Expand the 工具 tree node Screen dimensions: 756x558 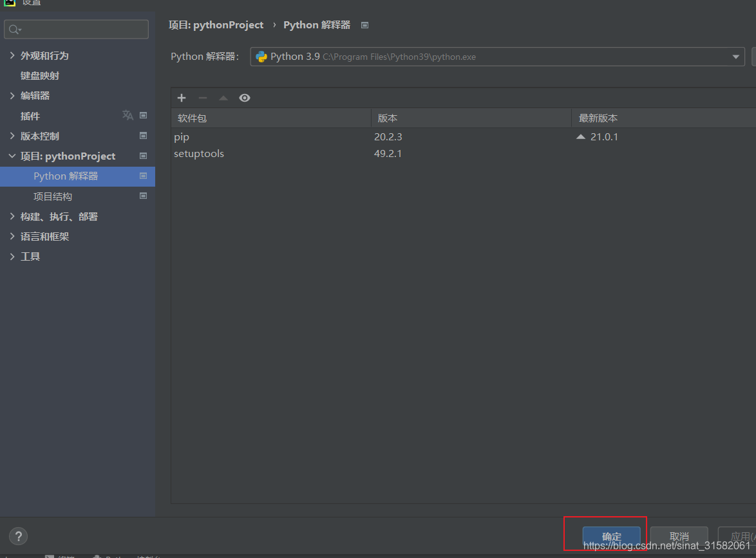pyautogui.click(x=12, y=256)
